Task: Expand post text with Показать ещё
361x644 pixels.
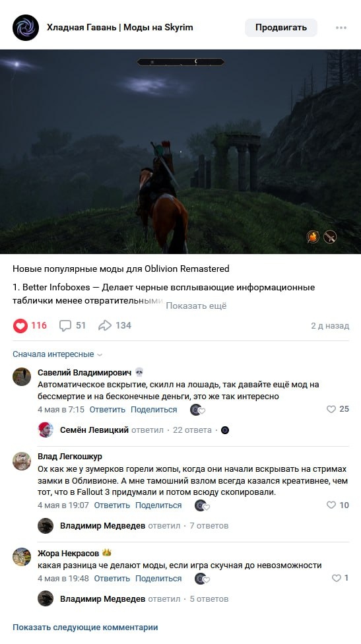Action: tap(196, 306)
